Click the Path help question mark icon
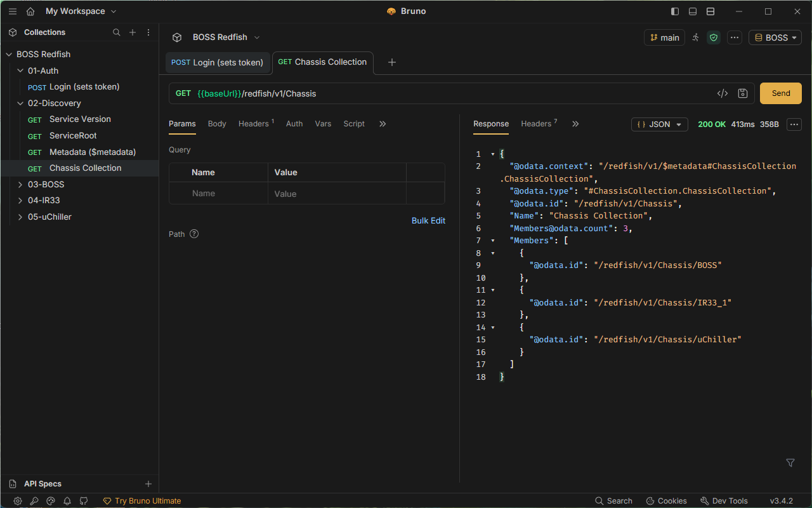Image resolution: width=812 pixels, height=508 pixels. click(194, 234)
